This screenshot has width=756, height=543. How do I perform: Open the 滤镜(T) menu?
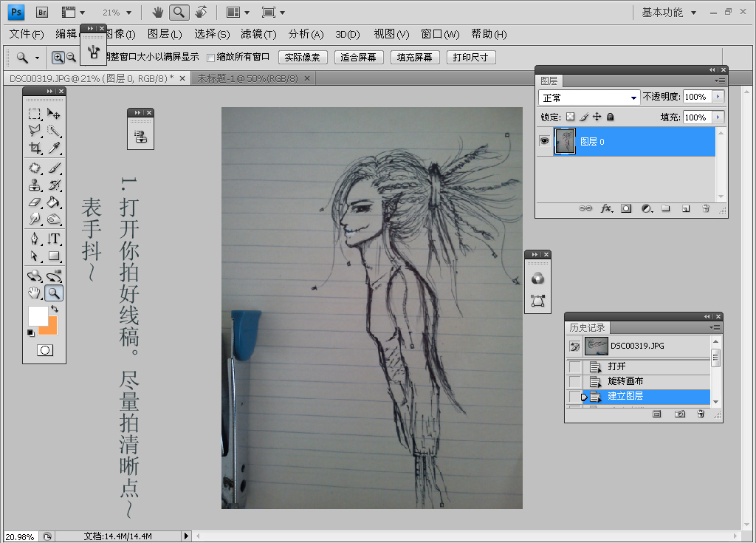click(258, 34)
